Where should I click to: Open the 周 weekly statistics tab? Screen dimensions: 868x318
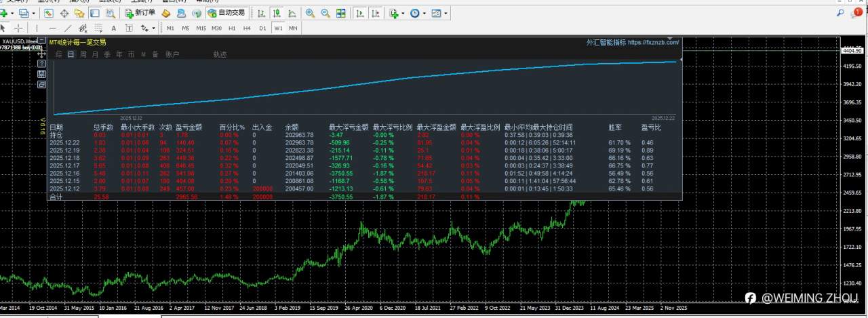(x=83, y=54)
